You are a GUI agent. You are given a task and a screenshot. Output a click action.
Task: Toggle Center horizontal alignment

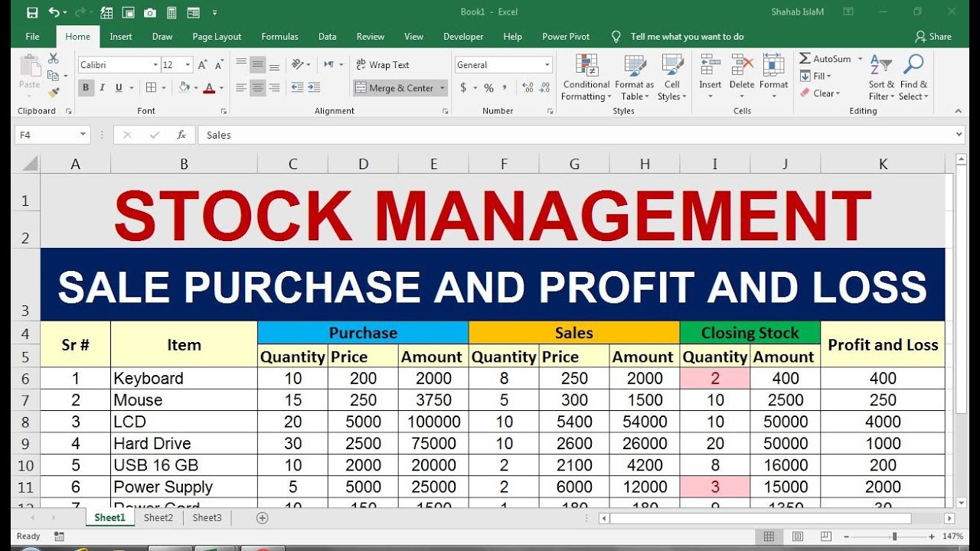(258, 88)
